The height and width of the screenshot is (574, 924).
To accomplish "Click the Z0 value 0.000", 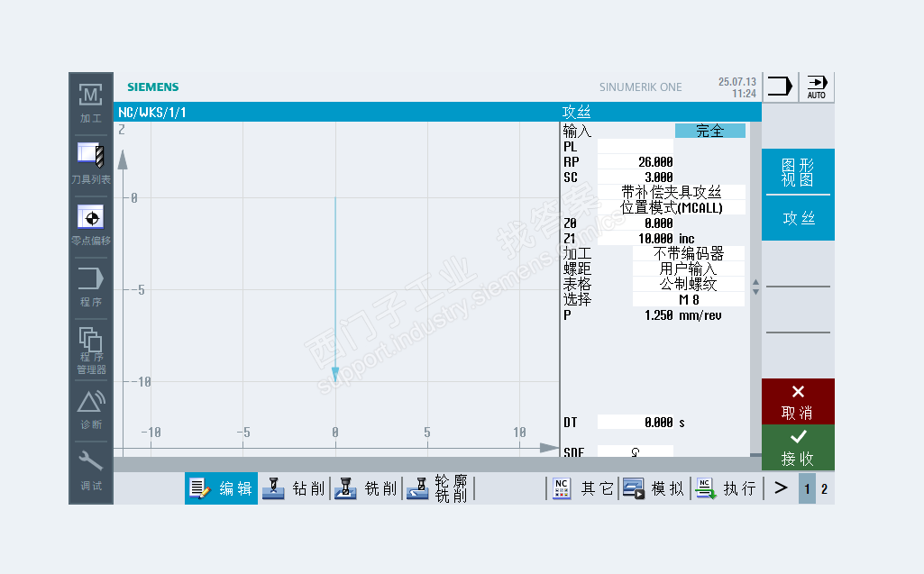I will (x=636, y=223).
